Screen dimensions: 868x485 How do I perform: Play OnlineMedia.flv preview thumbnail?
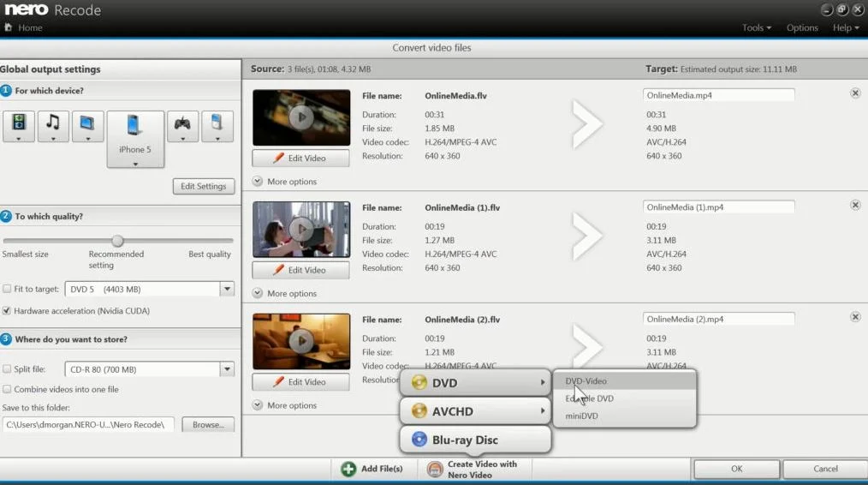click(x=301, y=117)
